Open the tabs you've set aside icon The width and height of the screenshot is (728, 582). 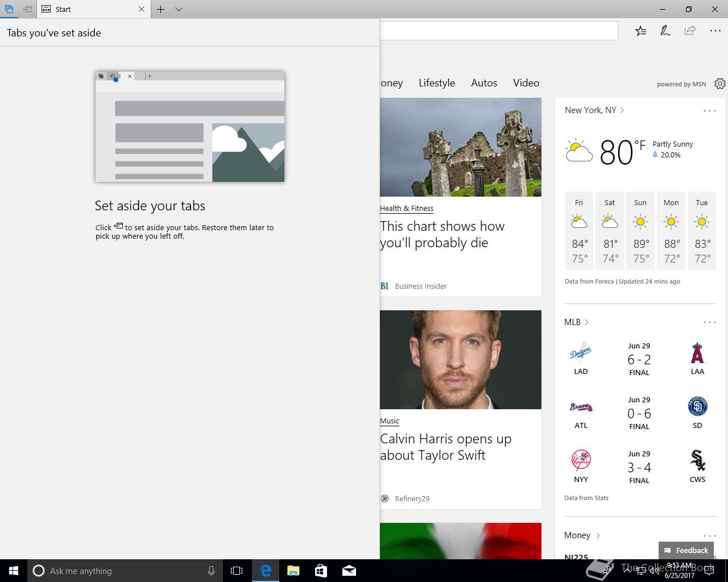click(9, 9)
